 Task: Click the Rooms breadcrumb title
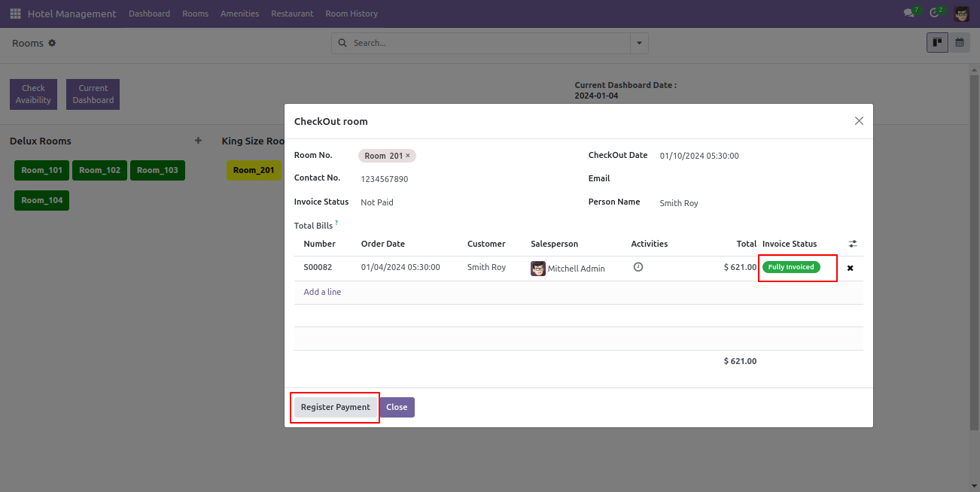[x=28, y=43]
